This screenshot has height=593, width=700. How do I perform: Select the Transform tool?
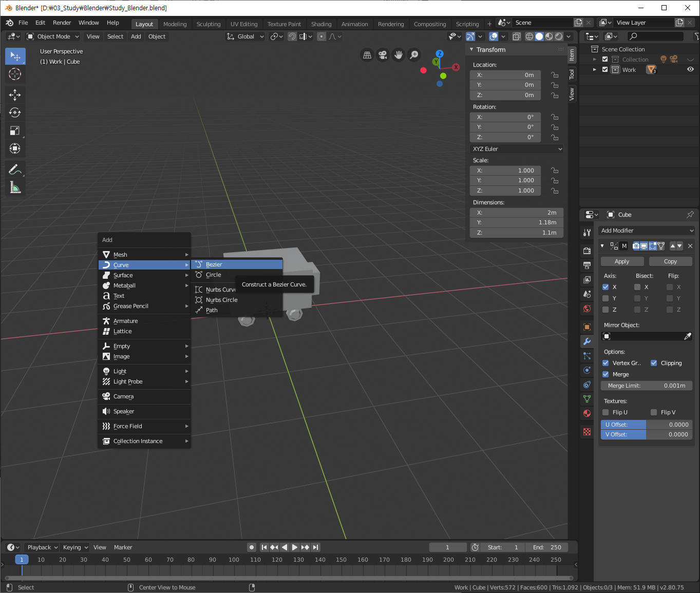15,148
